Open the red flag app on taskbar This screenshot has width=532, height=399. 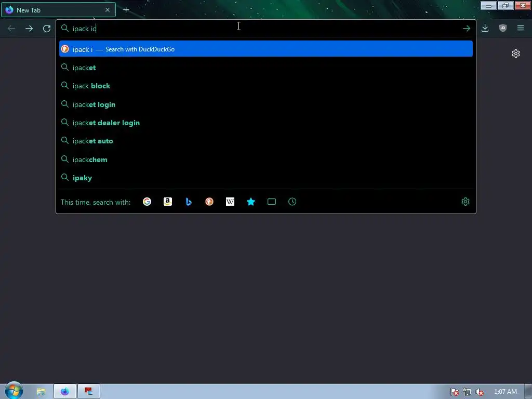[x=89, y=392]
